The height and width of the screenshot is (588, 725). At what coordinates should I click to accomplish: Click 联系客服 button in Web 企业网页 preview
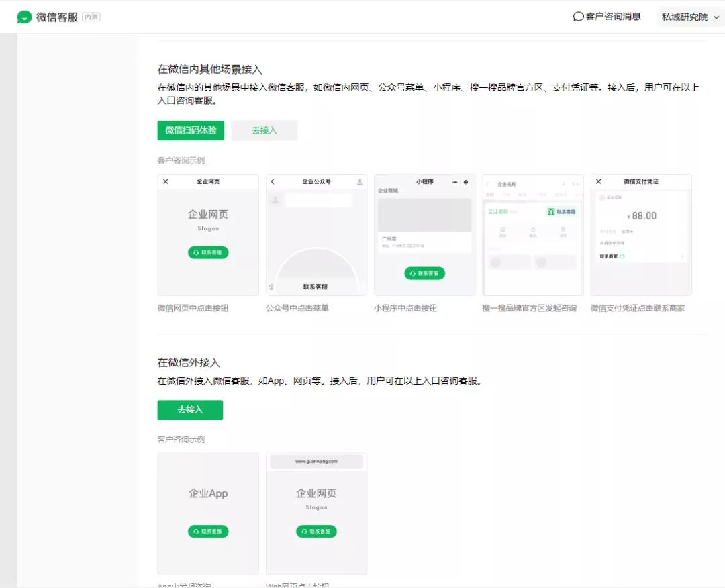click(x=316, y=532)
